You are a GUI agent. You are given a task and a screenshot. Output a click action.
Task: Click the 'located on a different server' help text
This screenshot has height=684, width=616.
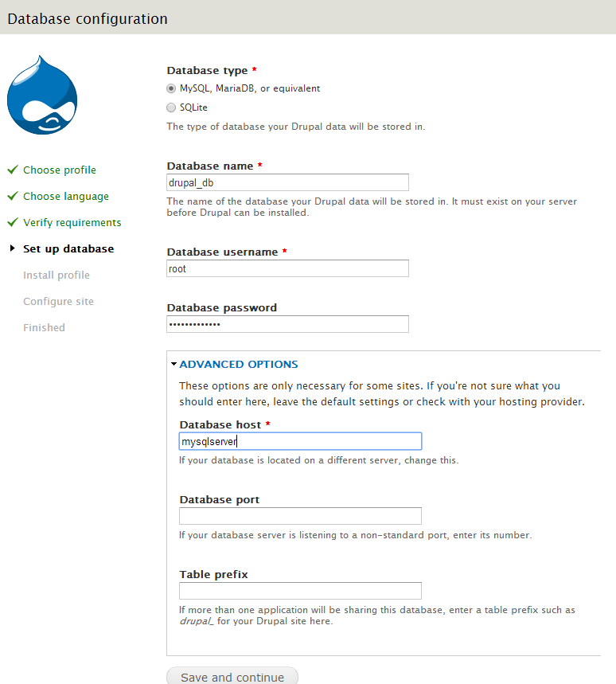click(x=318, y=460)
